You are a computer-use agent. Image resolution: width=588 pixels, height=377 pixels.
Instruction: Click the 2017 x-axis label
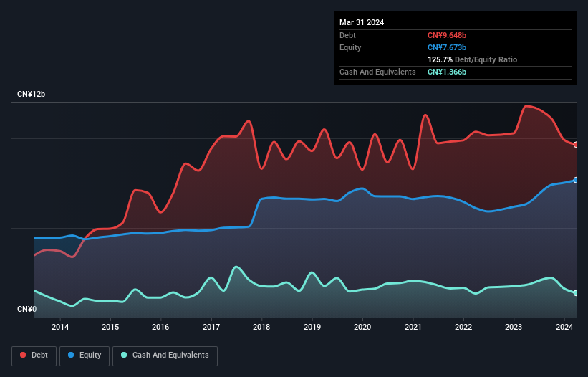pos(211,327)
